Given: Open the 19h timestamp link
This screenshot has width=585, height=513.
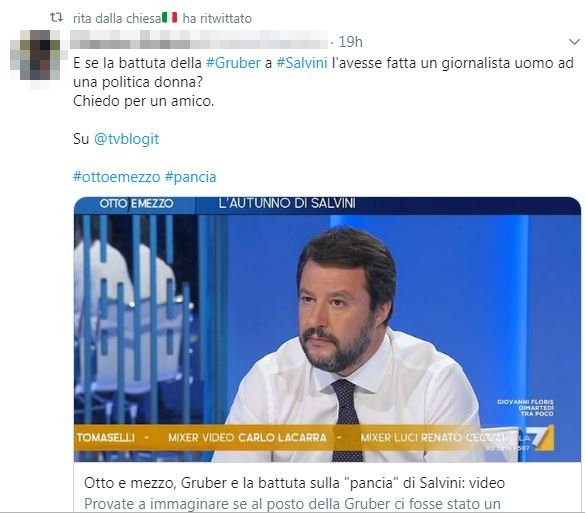Looking at the screenshot, I should point(350,42).
